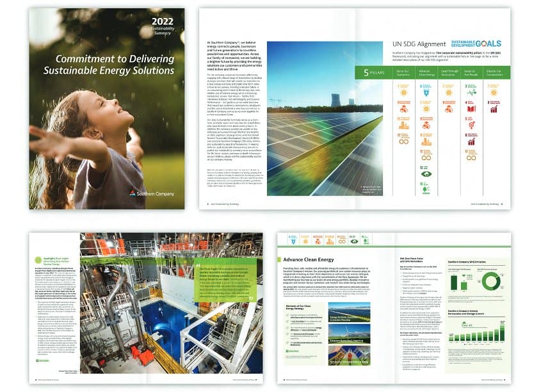
Task: Click the 'Elements of Our Clean Energy Strategy' box heading
Action: (298, 307)
